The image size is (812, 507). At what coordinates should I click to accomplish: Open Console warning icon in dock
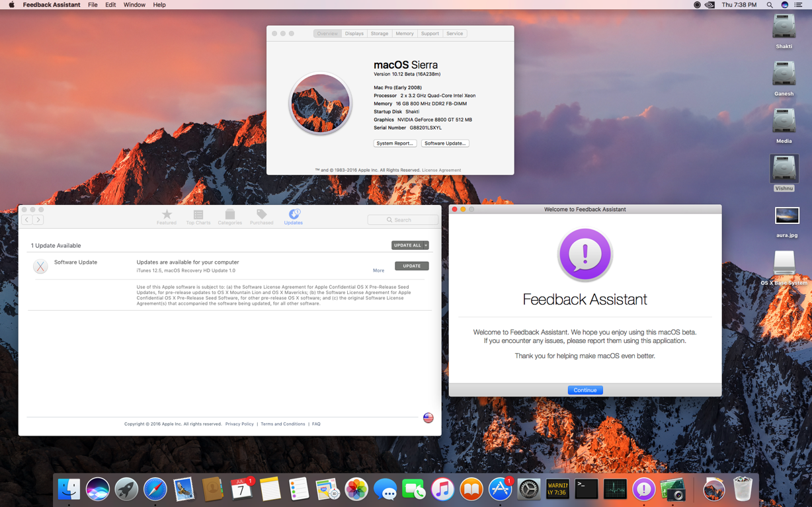coord(557,489)
